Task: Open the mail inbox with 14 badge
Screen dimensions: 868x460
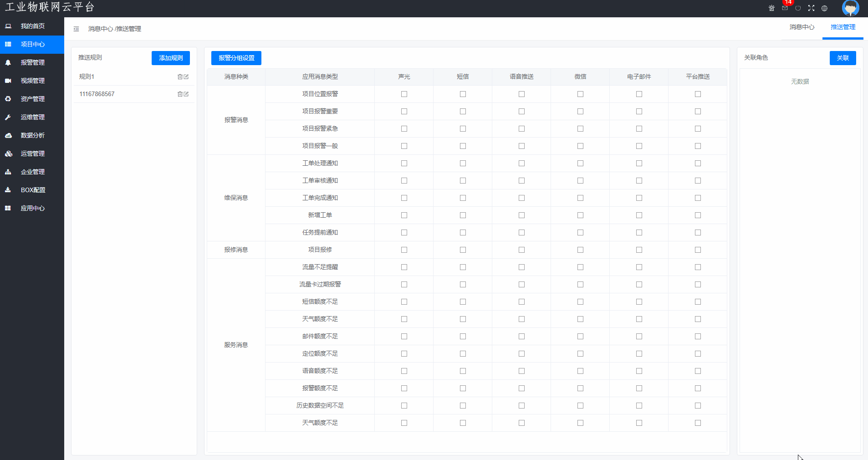Action: [x=785, y=8]
